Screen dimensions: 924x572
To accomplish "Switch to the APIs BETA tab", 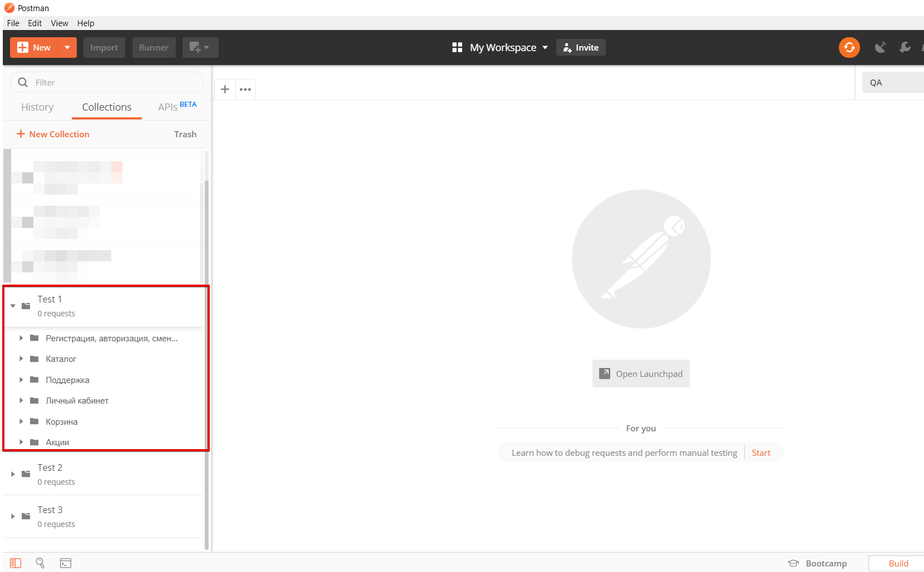I will click(x=177, y=107).
